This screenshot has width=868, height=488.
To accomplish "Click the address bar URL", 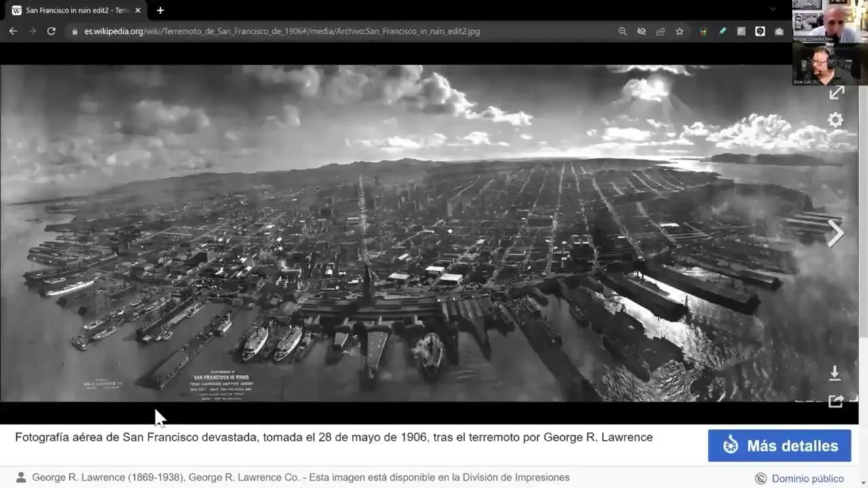I will 282,31.
